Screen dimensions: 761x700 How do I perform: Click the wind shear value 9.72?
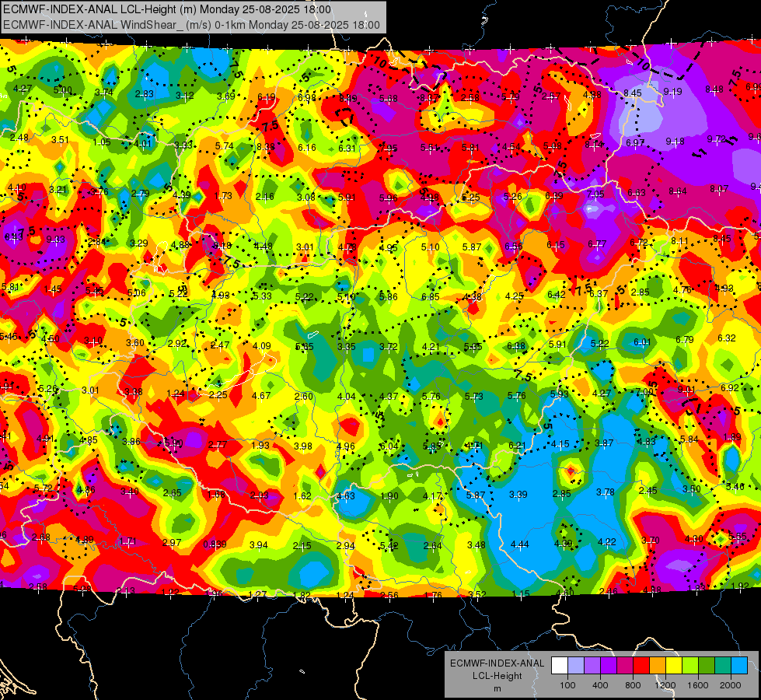pos(717,139)
